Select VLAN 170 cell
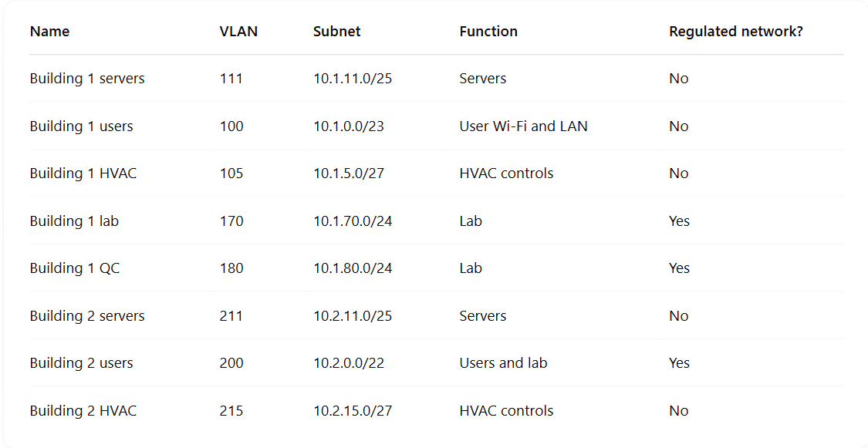868x448 pixels. coord(231,221)
